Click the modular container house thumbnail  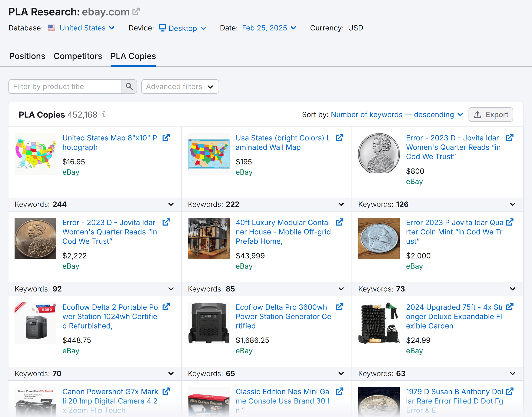pos(209,238)
